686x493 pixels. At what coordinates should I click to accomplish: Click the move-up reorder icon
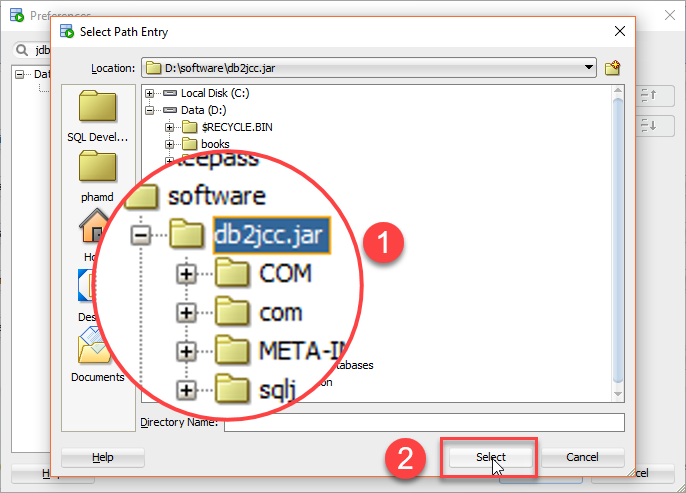click(649, 95)
